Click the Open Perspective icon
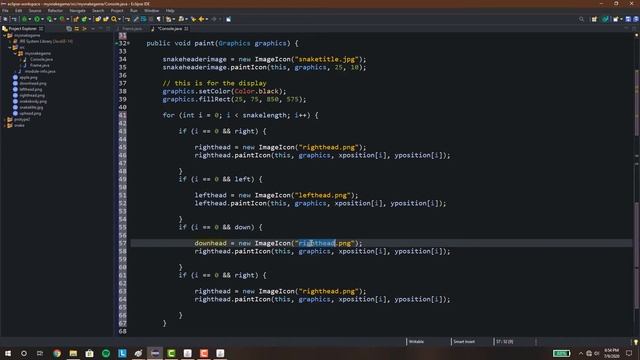Screen dimensions: 640x360 594,19
